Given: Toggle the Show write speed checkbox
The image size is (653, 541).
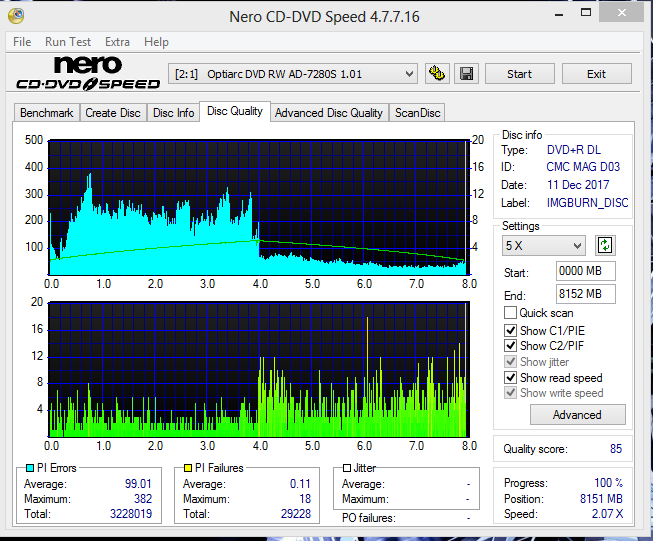Looking at the screenshot, I should 510,392.
